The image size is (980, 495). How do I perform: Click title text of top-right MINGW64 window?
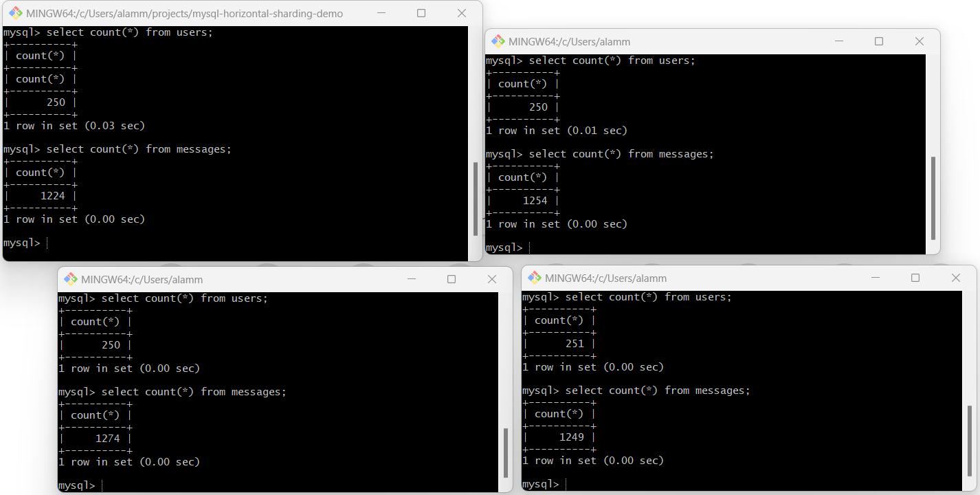coord(570,42)
